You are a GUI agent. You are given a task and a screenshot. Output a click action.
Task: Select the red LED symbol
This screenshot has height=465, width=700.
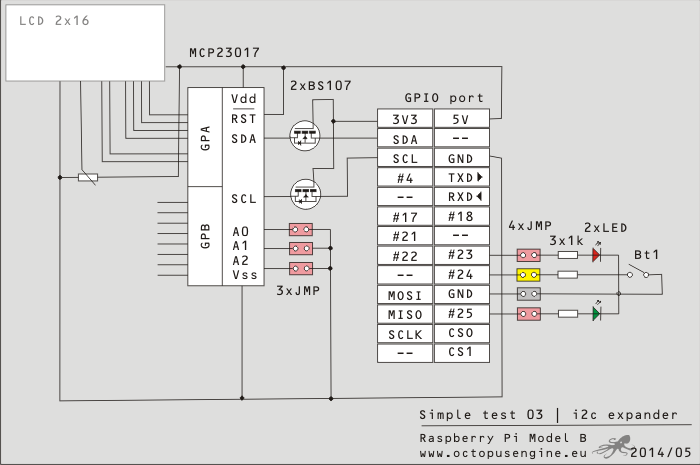click(x=597, y=254)
